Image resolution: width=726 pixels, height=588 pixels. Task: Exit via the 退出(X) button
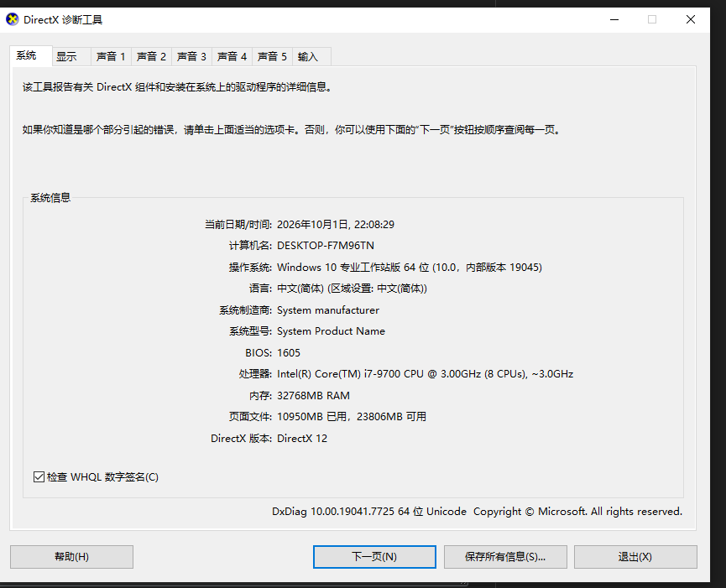pyautogui.click(x=635, y=556)
